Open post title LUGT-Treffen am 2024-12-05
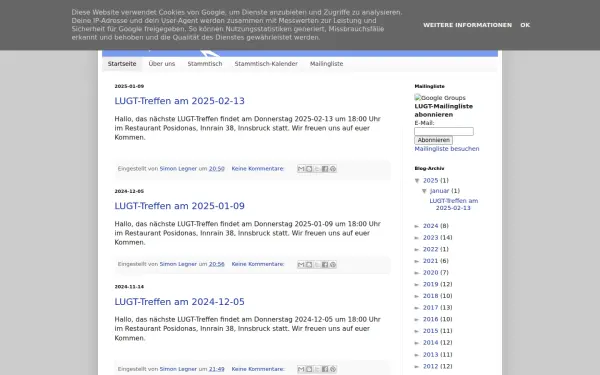600x375 pixels. (179, 302)
